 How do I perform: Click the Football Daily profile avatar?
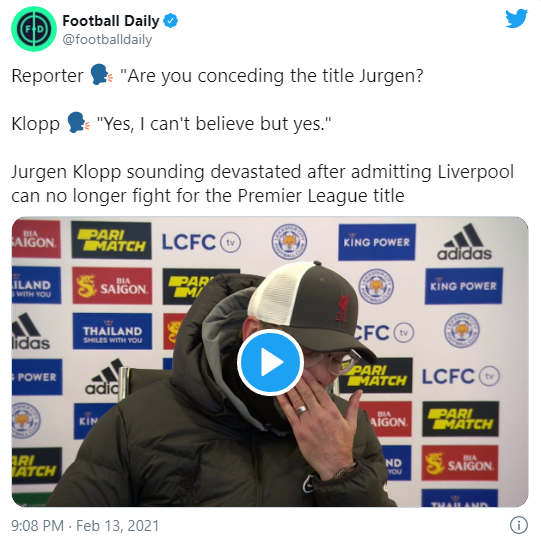34,29
